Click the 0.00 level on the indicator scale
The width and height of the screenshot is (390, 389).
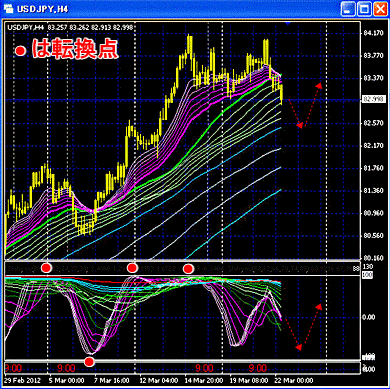coord(369,317)
